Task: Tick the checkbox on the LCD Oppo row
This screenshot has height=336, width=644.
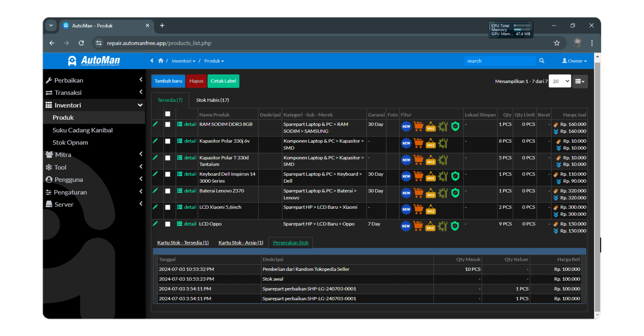Action: tap(168, 224)
